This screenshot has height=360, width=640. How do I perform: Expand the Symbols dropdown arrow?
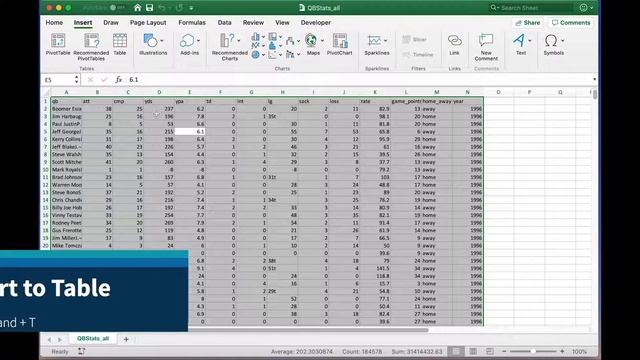pyautogui.click(x=562, y=40)
